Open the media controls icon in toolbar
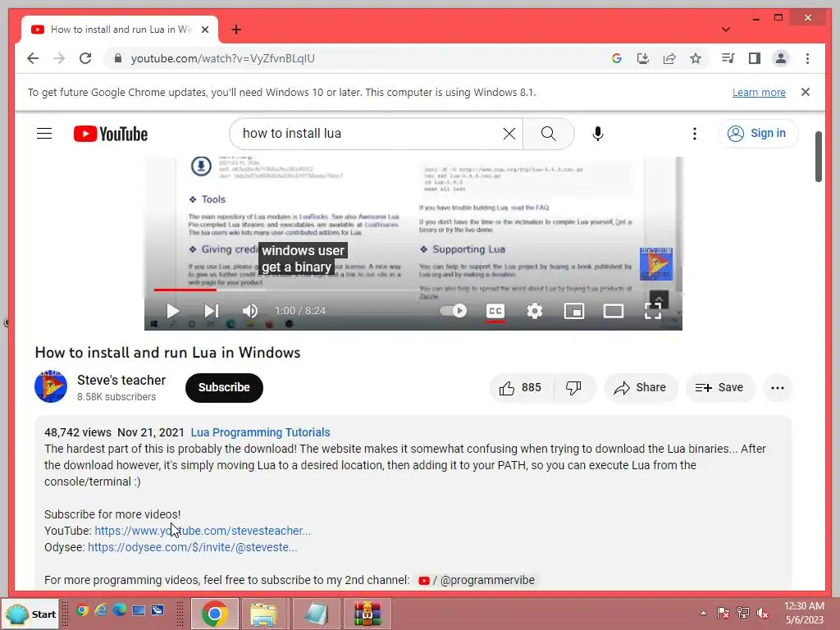Viewport: 840px width, 630px height. click(x=728, y=58)
